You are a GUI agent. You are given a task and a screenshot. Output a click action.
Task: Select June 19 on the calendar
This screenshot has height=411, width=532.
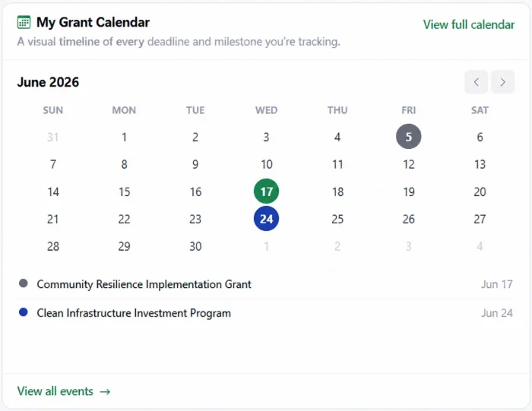(409, 191)
